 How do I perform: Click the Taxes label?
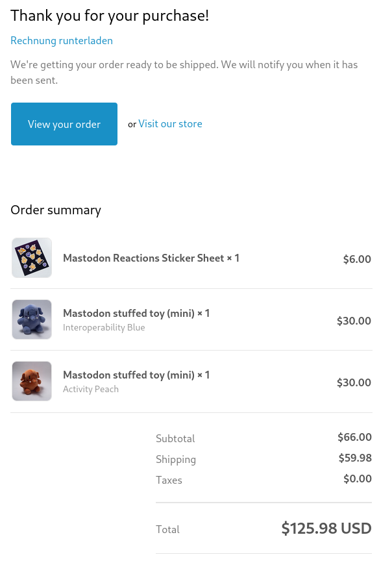(x=169, y=480)
